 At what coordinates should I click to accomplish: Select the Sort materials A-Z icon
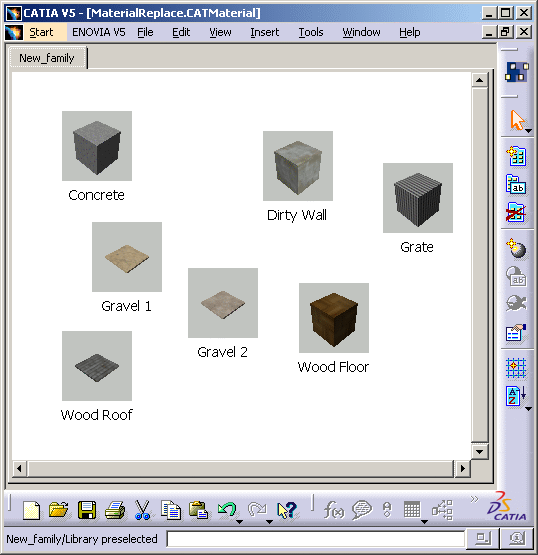[515, 396]
